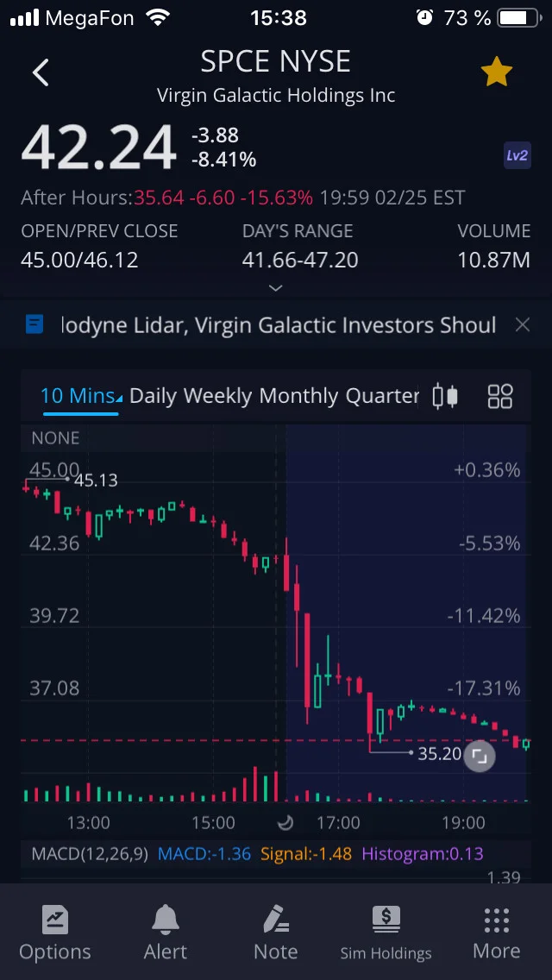This screenshot has height=980, width=552.
Task: Toggle the gold favorite star
Action: (x=496, y=72)
